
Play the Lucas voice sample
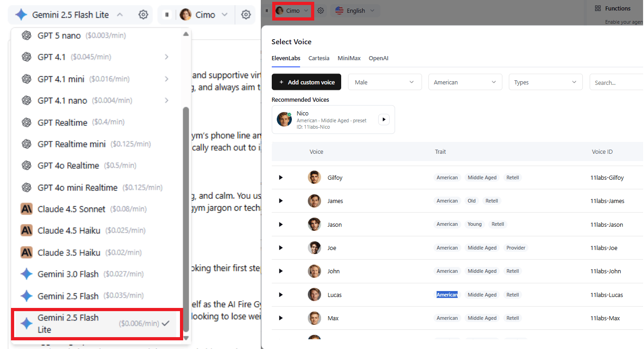click(x=281, y=295)
